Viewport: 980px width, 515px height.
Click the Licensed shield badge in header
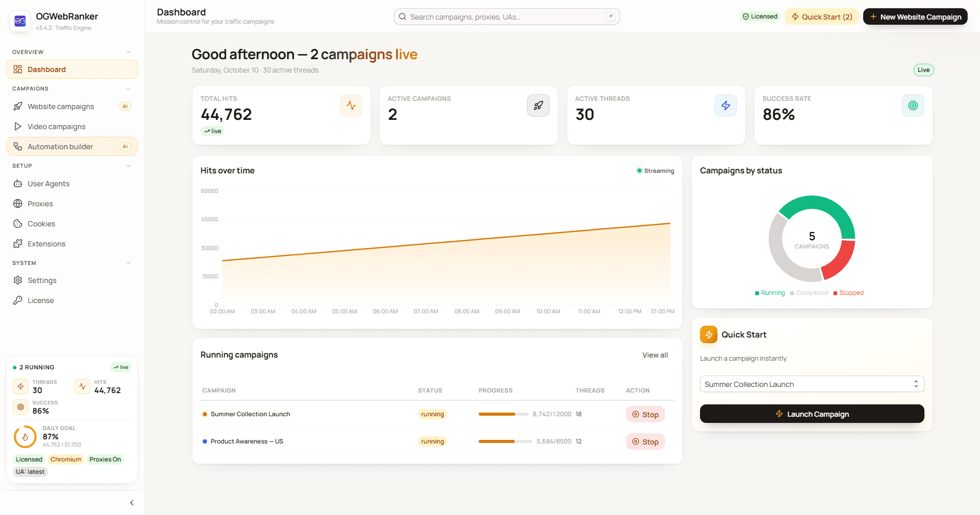(760, 16)
